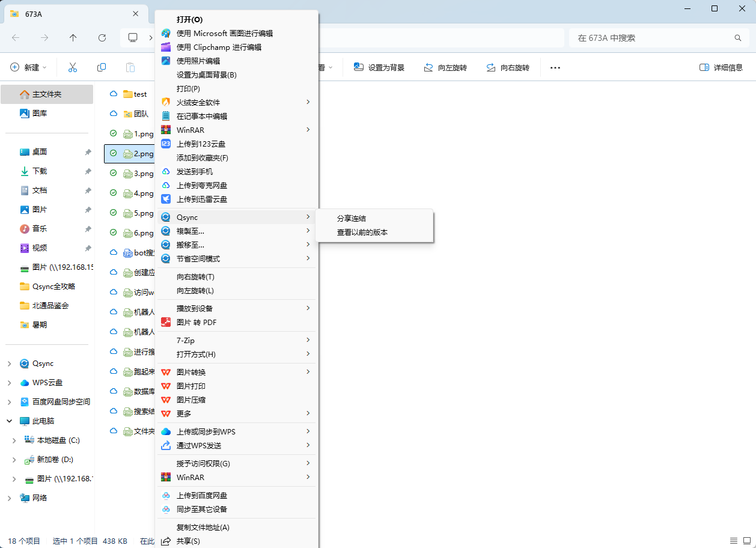
Task: Click the 图片 转 PDF icon
Action: 166,322
